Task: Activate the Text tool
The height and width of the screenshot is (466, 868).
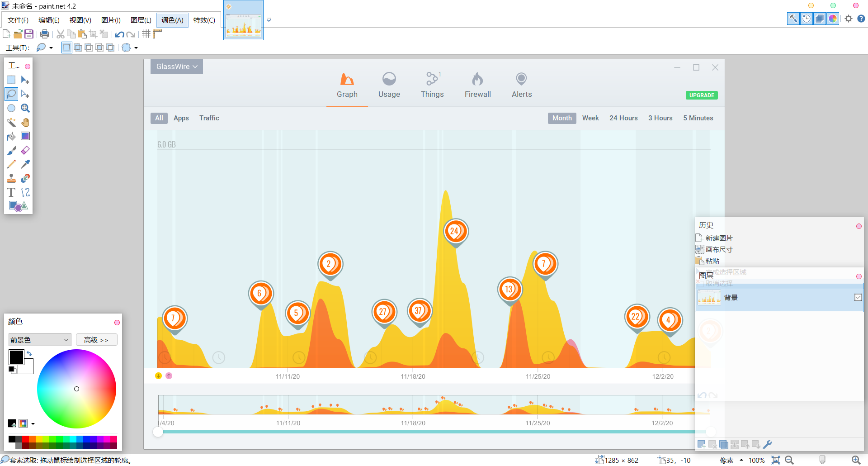Action: [11, 192]
